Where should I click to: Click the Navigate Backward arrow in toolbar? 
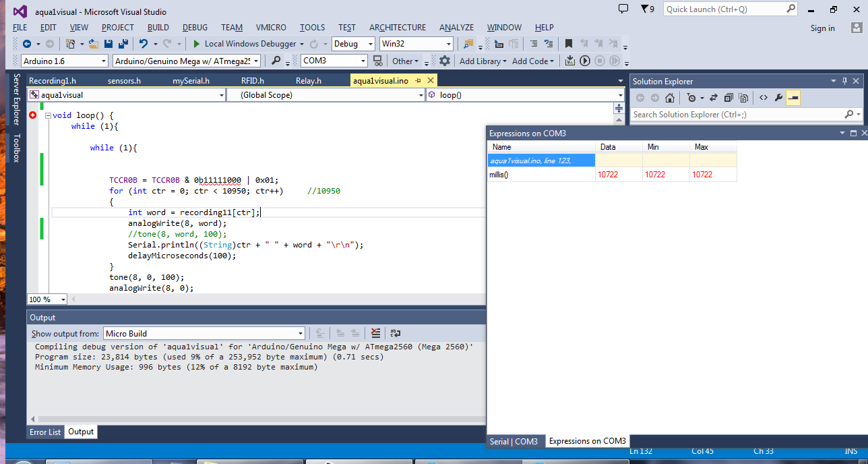click(x=27, y=44)
